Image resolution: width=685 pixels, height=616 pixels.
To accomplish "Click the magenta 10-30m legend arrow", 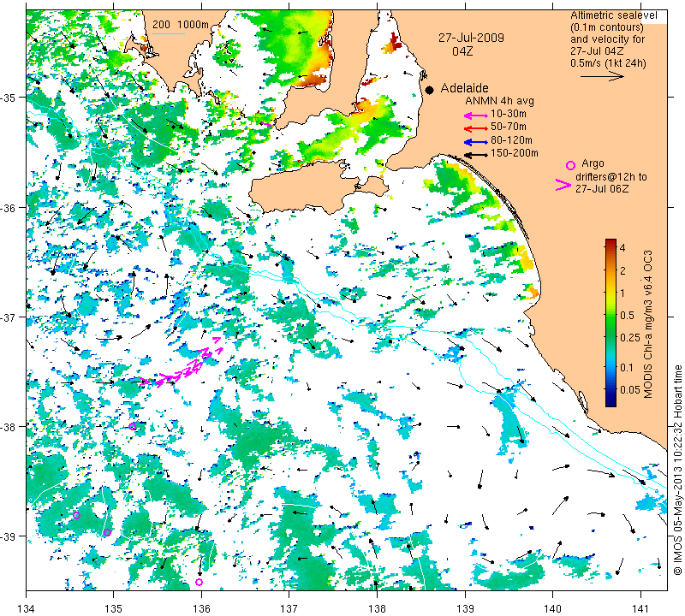I will (x=475, y=115).
